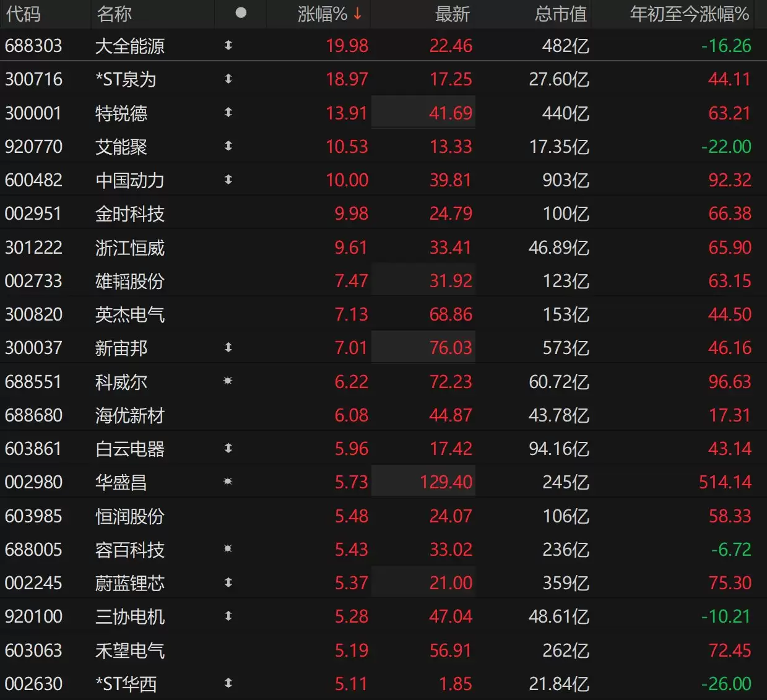This screenshot has width=767, height=700.
Task: Select stock name 蔚蓝锂芯
Action: tap(130, 583)
